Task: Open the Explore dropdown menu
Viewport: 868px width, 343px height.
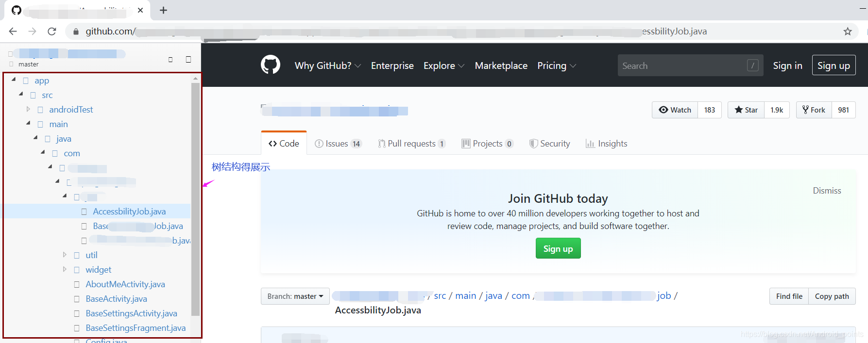Action: 444,65
